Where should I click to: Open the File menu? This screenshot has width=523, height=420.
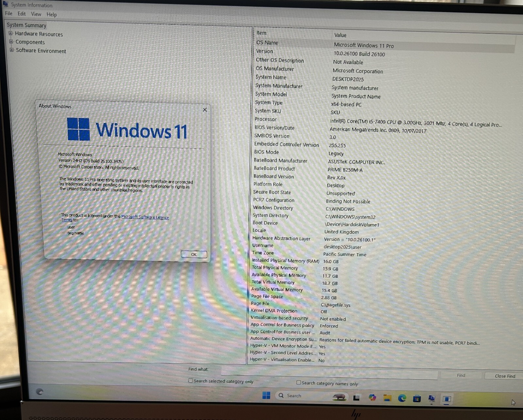pos(9,13)
